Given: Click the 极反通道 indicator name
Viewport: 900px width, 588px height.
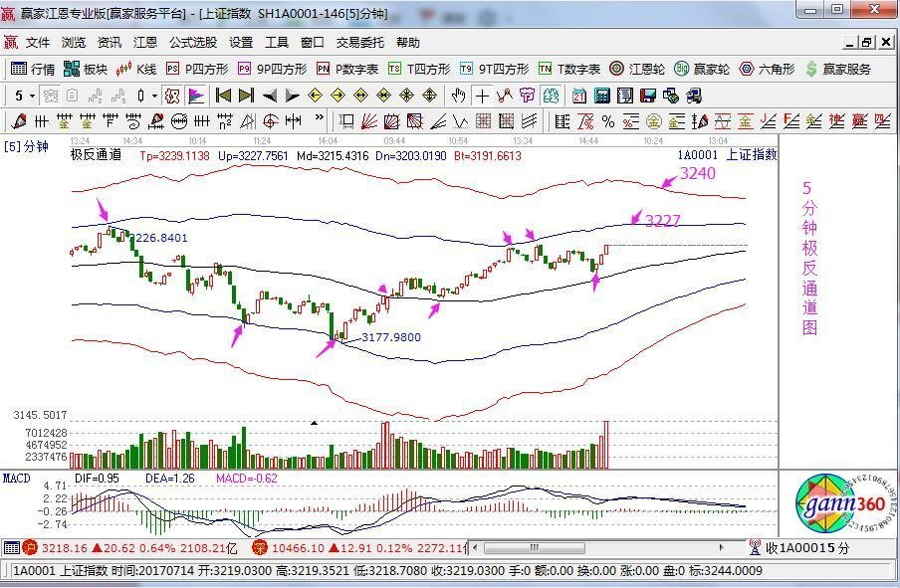Looking at the screenshot, I should coord(96,154).
